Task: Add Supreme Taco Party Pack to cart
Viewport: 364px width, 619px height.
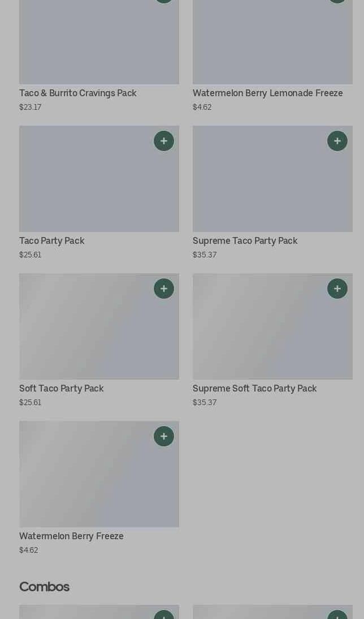Action: pos(337,141)
